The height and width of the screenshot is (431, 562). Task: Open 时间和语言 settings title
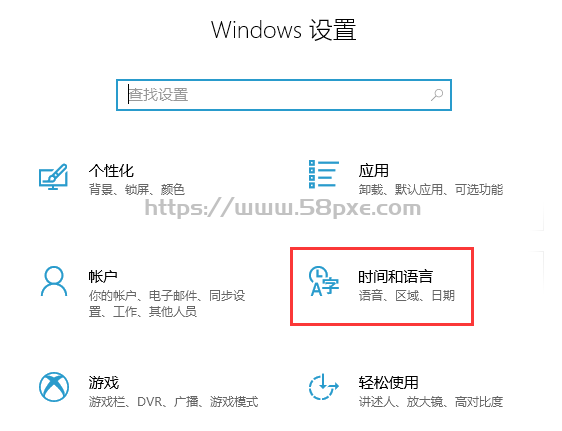(x=395, y=276)
